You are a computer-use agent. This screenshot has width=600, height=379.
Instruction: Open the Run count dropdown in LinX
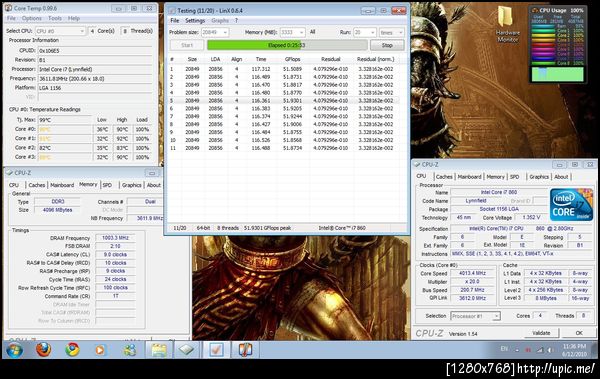(365, 32)
